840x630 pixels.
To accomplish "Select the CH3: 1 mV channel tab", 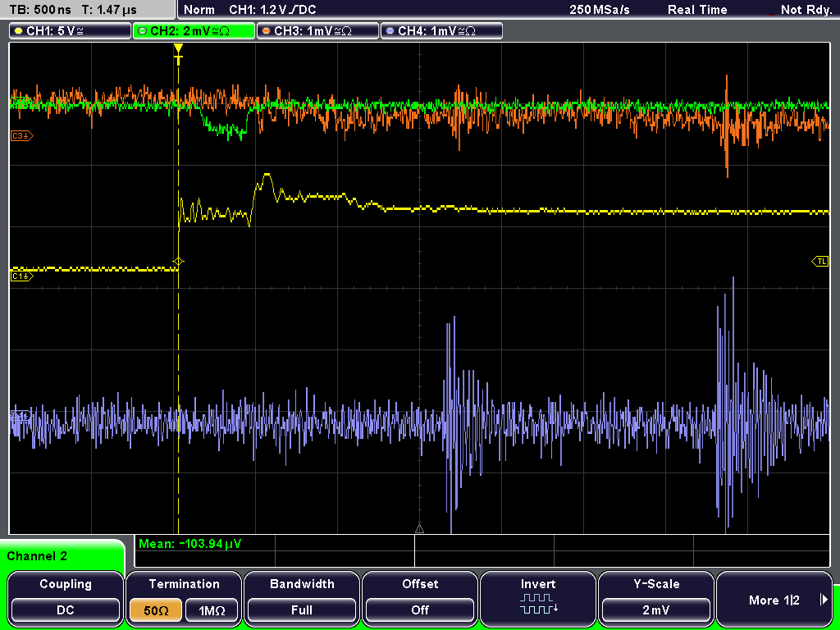I will tap(317, 31).
